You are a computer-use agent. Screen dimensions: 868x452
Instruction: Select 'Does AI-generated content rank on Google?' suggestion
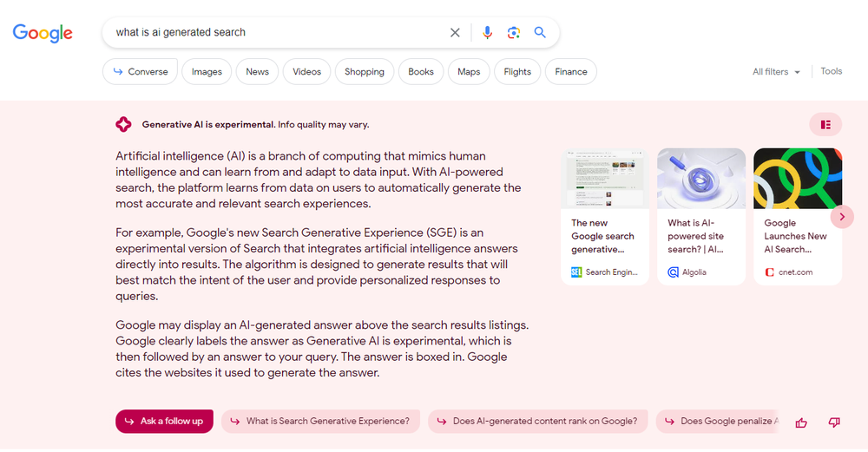click(537, 421)
